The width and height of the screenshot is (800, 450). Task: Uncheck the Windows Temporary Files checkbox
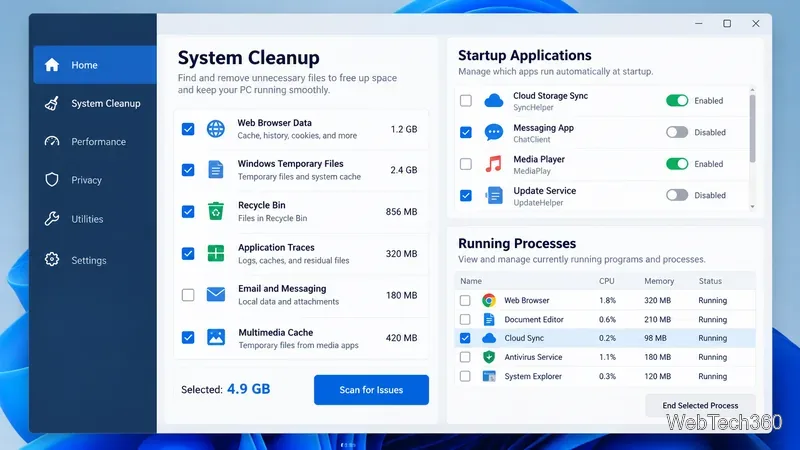pyautogui.click(x=188, y=169)
